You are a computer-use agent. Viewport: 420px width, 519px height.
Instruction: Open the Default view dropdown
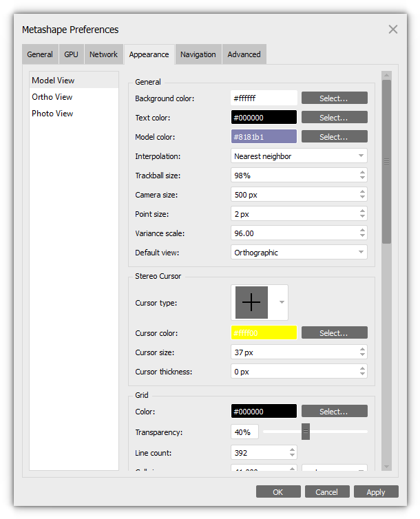tap(299, 253)
